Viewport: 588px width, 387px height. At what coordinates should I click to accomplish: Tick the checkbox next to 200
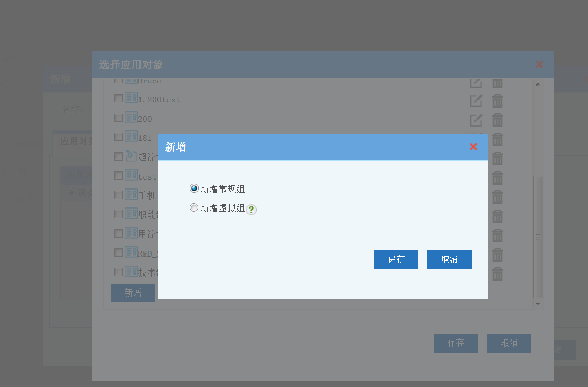(x=118, y=118)
